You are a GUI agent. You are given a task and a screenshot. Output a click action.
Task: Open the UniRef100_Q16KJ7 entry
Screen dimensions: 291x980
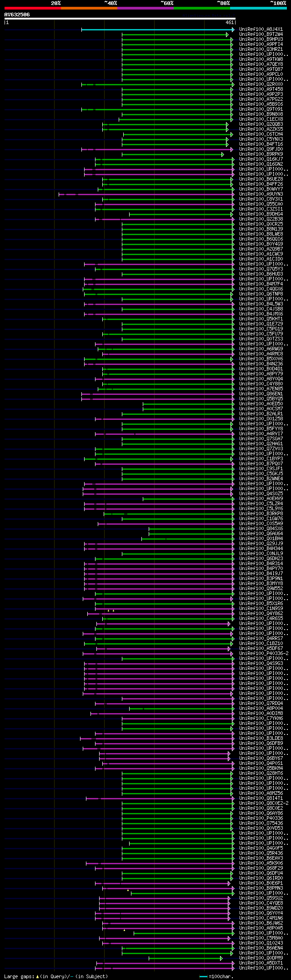pyautogui.click(x=261, y=159)
